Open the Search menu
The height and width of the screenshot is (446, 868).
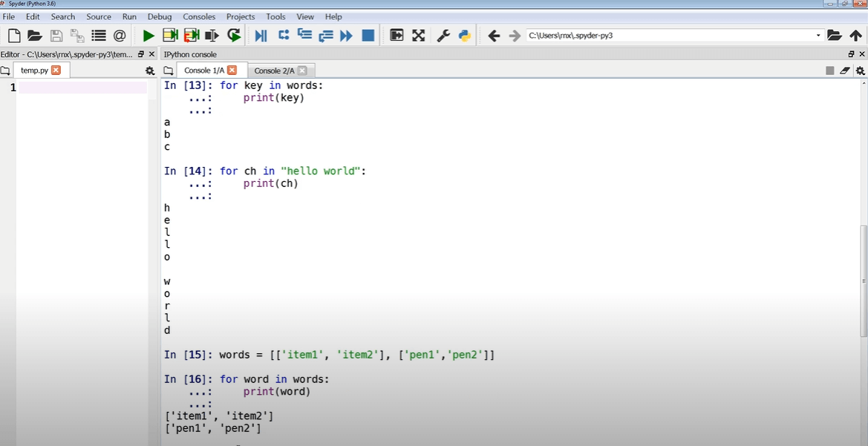(63, 16)
